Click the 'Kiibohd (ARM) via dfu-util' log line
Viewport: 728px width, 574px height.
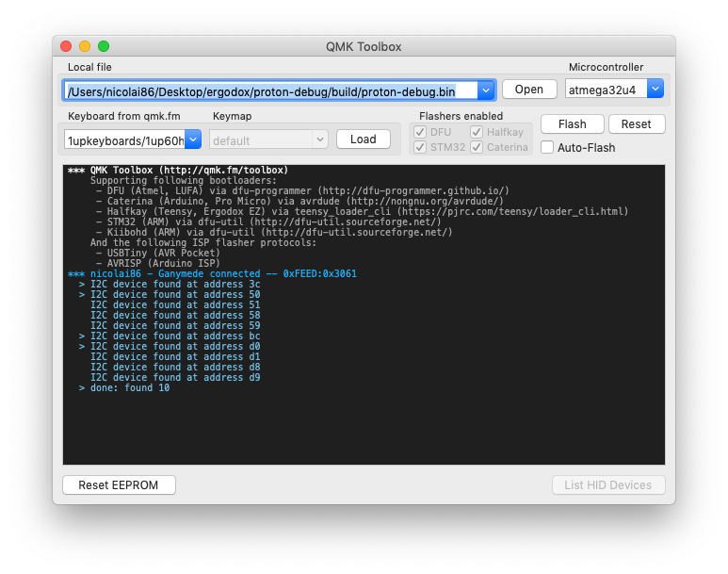pos(274,232)
